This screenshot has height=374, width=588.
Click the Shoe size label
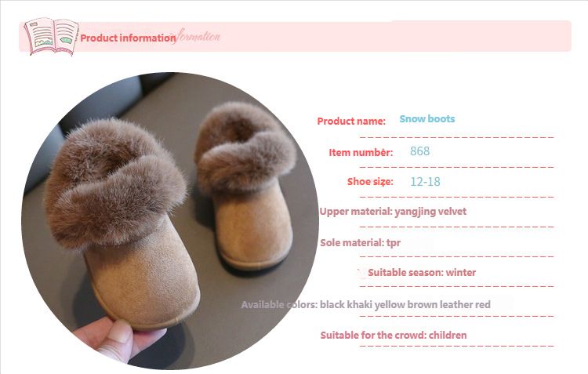[x=370, y=182]
